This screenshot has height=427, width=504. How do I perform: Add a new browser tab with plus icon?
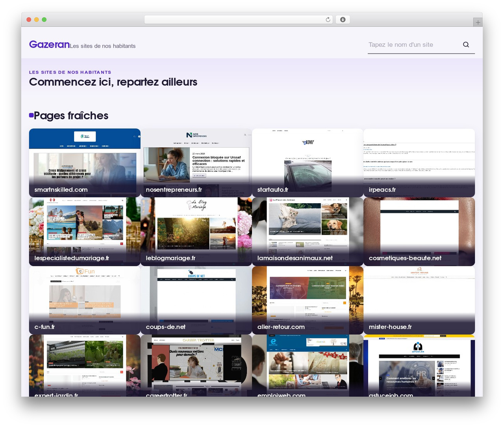click(478, 22)
